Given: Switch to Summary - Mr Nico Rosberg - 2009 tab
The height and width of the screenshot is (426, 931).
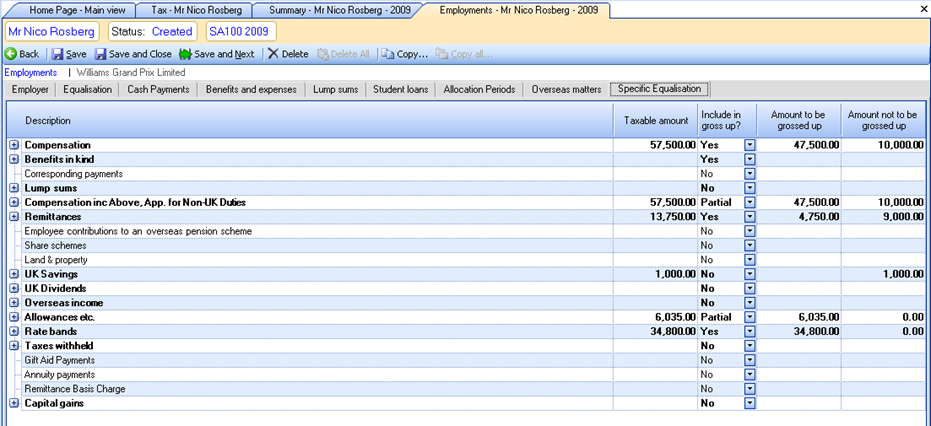Looking at the screenshot, I should 339,11.
